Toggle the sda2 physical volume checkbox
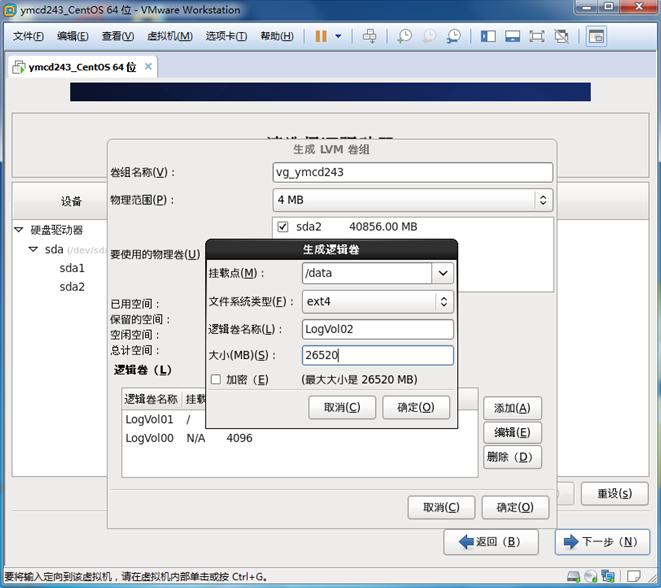This screenshot has height=588, width=661. click(x=282, y=227)
